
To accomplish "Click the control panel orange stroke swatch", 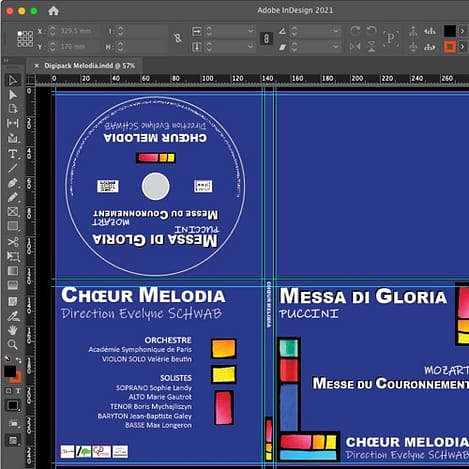I will 450,47.
